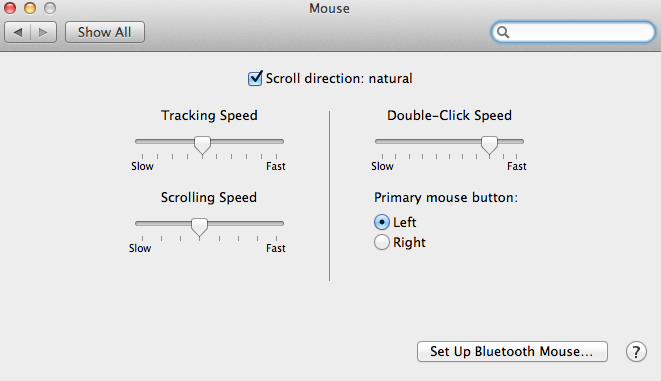Viewport: 661px width, 381px height.
Task: Select Left as primary mouse button
Action: [x=382, y=222]
